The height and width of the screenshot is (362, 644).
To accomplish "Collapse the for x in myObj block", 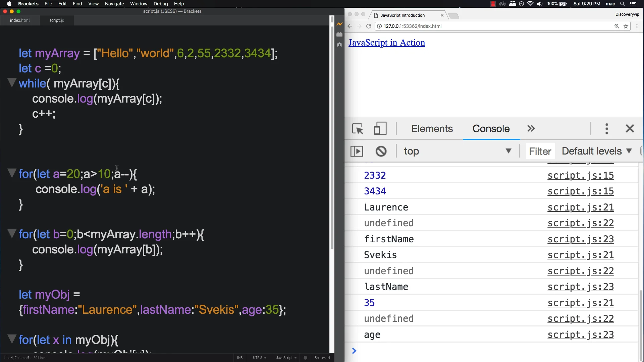I will pos(12,339).
